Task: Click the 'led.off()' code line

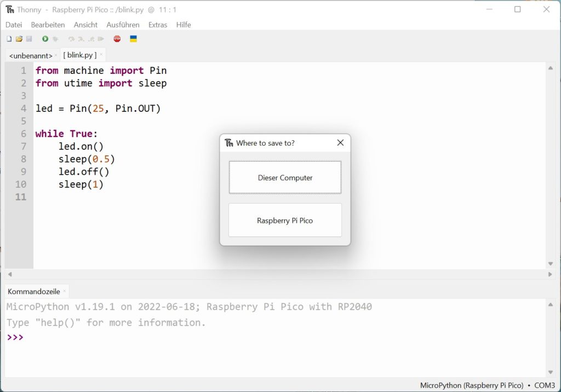Action: (x=84, y=172)
